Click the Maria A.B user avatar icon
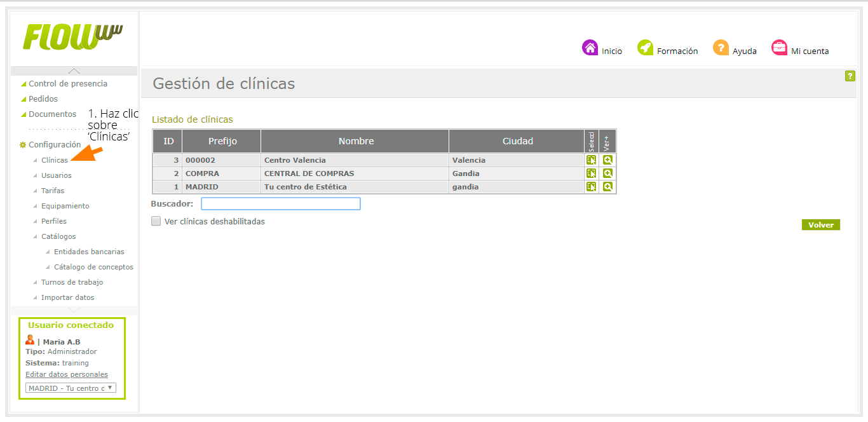The width and height of the screenshot is (868, 422). 30,340
